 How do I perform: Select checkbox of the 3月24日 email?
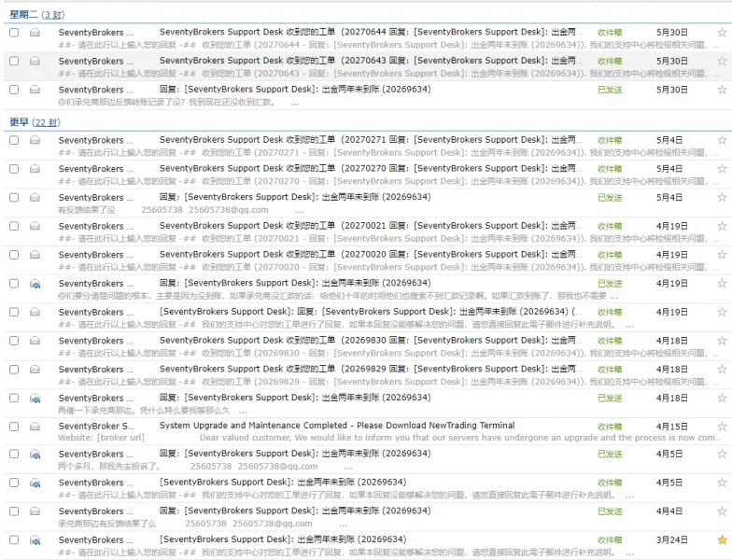tap(14, 539)
